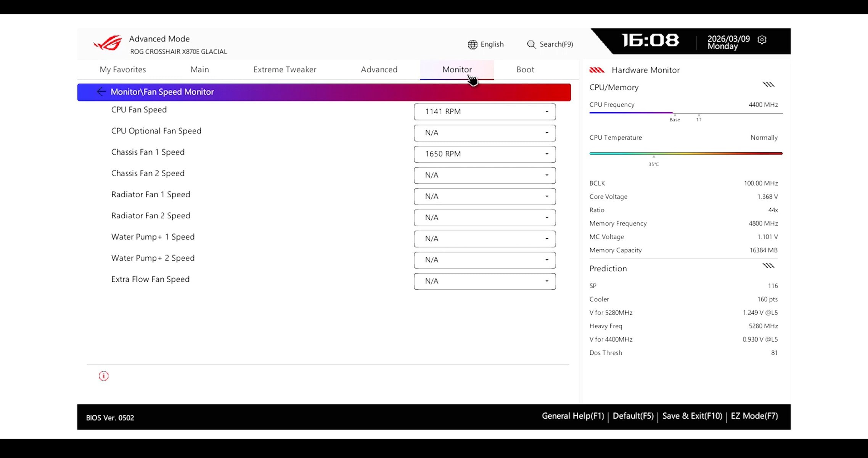Go to the My Favorites tab
The height and width of the screenshot is (458, 868).
coord(123,69)
